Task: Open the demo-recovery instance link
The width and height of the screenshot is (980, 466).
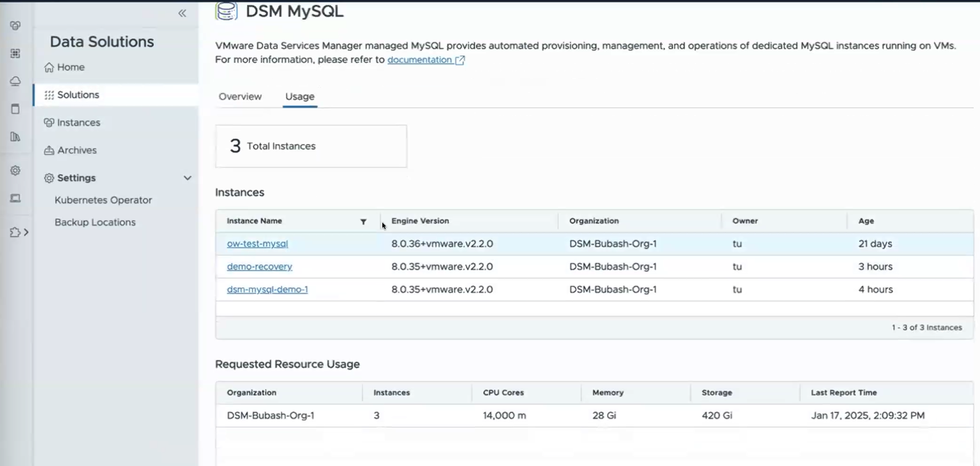Action: coord(259,266)
